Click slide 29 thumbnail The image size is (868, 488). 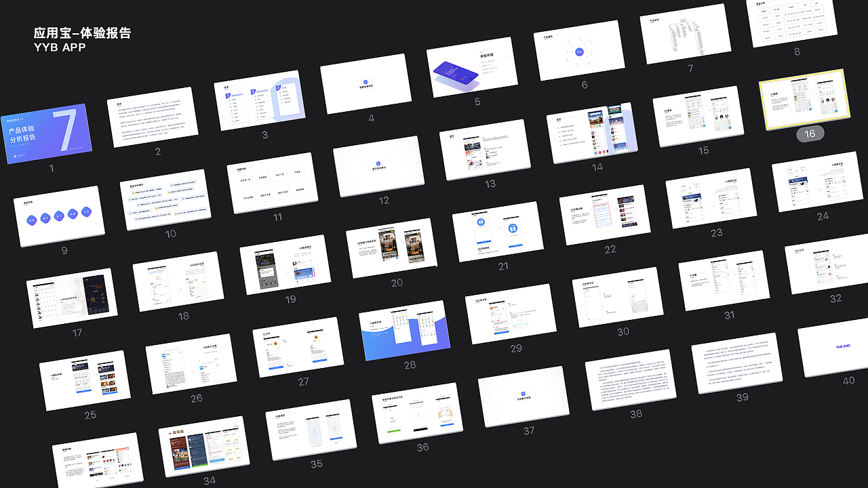511,314
